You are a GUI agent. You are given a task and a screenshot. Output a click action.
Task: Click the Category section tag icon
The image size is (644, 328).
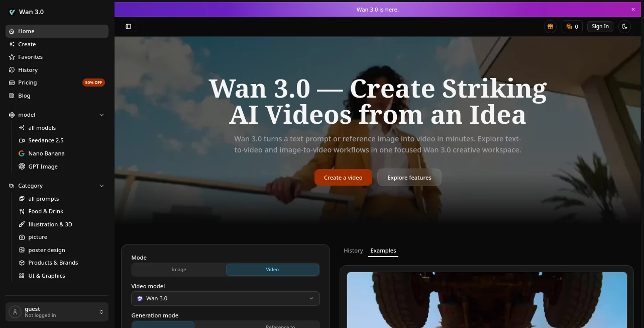coord(12,186)
